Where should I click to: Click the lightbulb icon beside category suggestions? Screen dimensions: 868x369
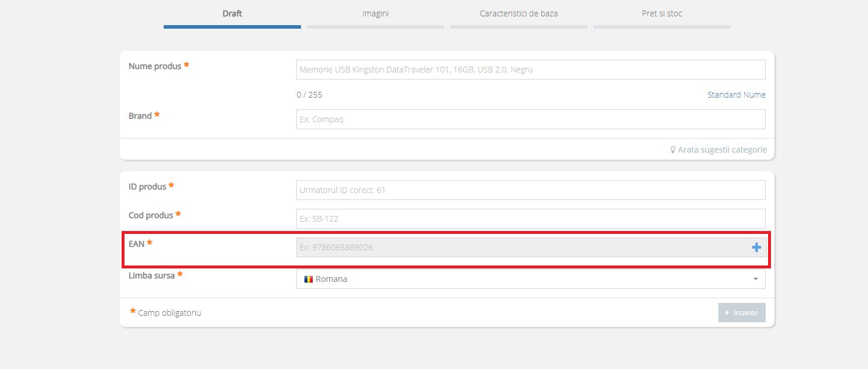(x=672, y=150)
